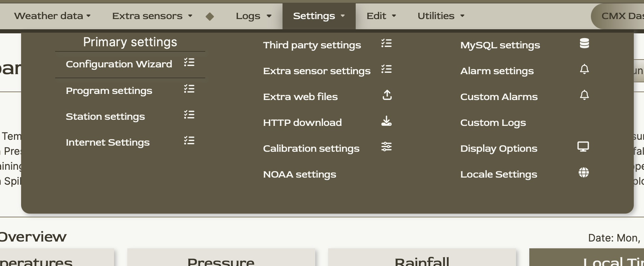
Task: Click the HTTP download arrow icon
Action: (386, 121)
